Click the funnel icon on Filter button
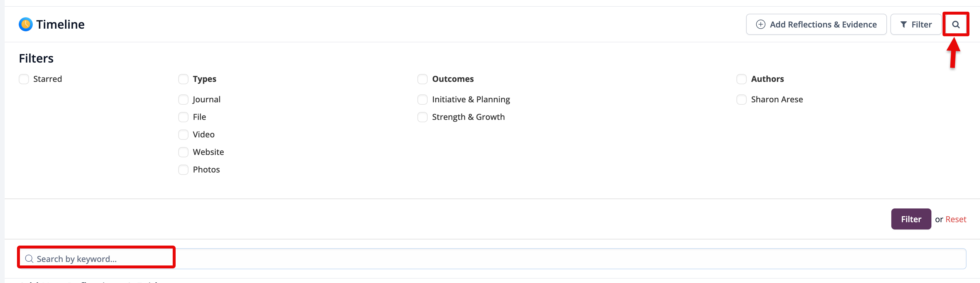The width and height of the screenshot is (980, 283). (x=904, y=25)
